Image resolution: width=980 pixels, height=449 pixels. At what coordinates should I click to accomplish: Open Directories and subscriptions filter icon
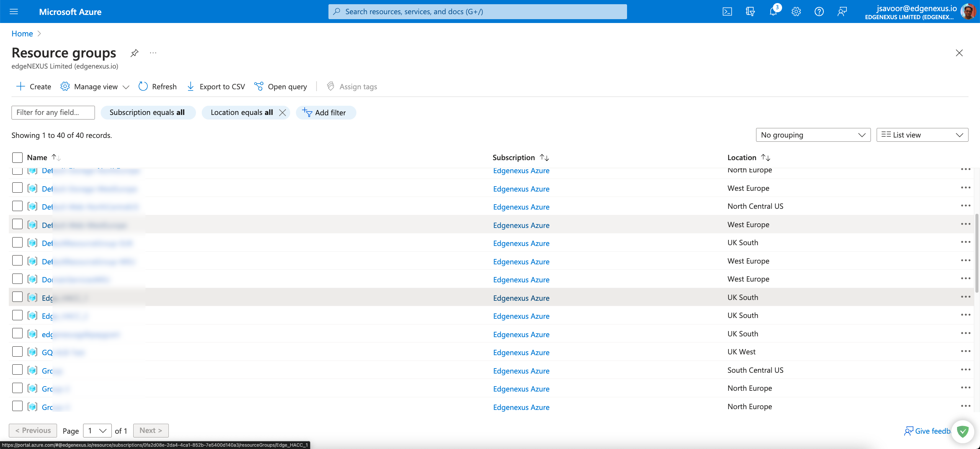[750, 11]
